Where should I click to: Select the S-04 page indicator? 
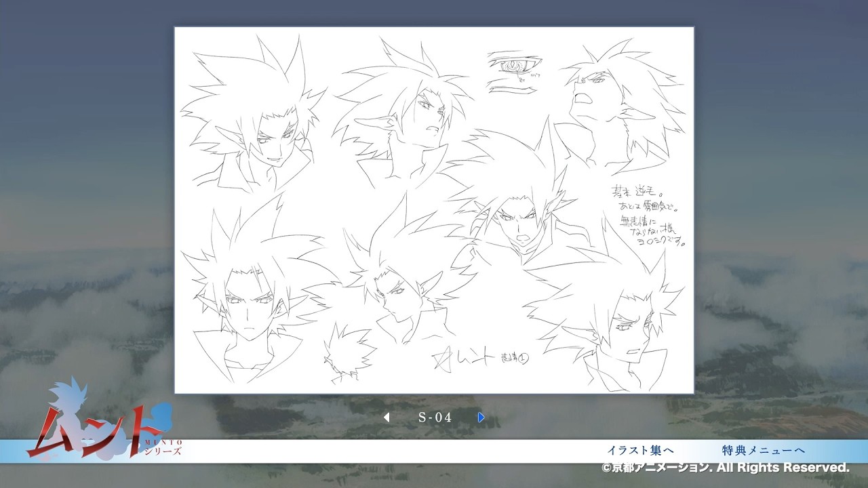coord(435,418)
